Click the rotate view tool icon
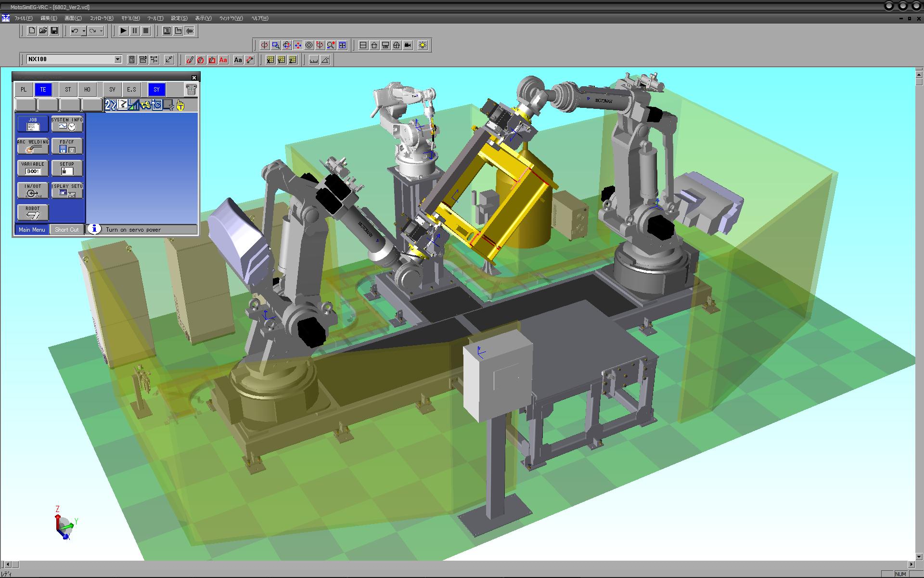 tap(264, 45)
